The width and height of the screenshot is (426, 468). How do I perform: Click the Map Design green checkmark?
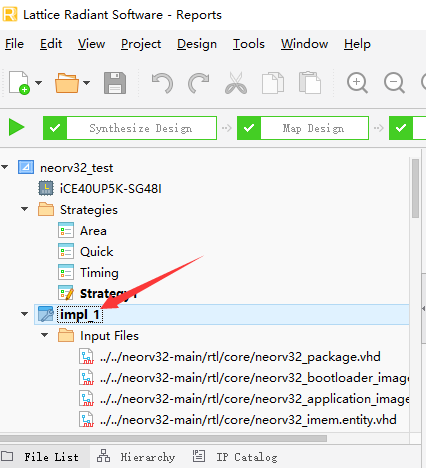[249, 128]
